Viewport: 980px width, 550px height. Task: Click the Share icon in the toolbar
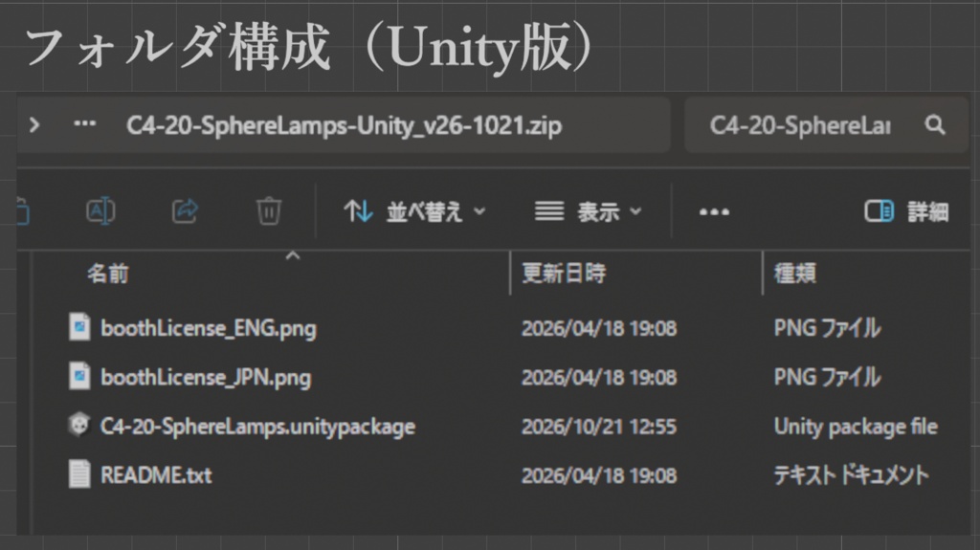click(x=185, y=211)
